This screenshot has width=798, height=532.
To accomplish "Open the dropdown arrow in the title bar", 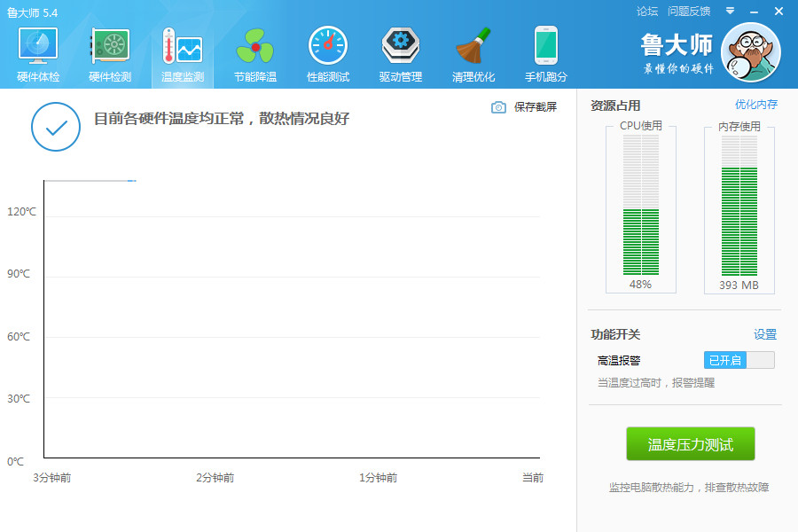I will 729,12.
